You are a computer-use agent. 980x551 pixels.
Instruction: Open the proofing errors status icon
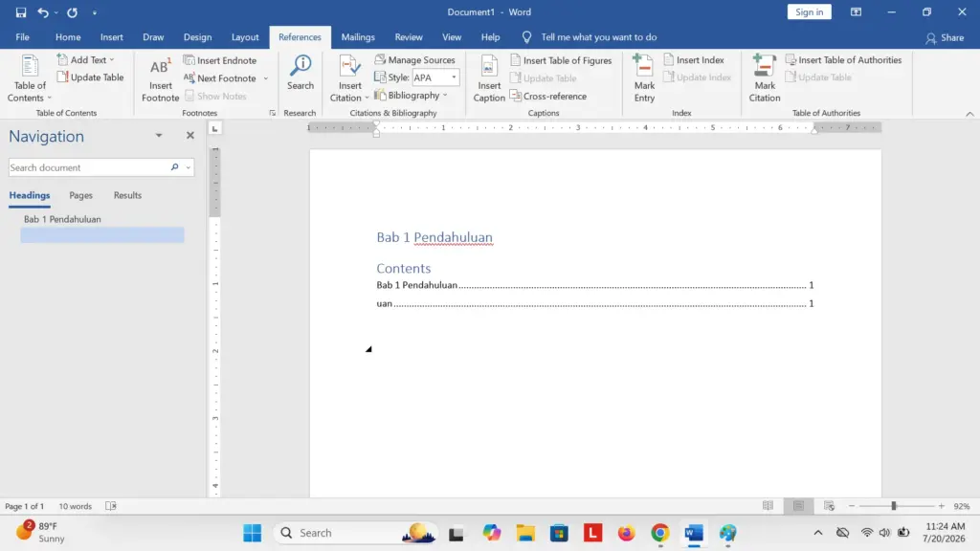tap(111, 507)
